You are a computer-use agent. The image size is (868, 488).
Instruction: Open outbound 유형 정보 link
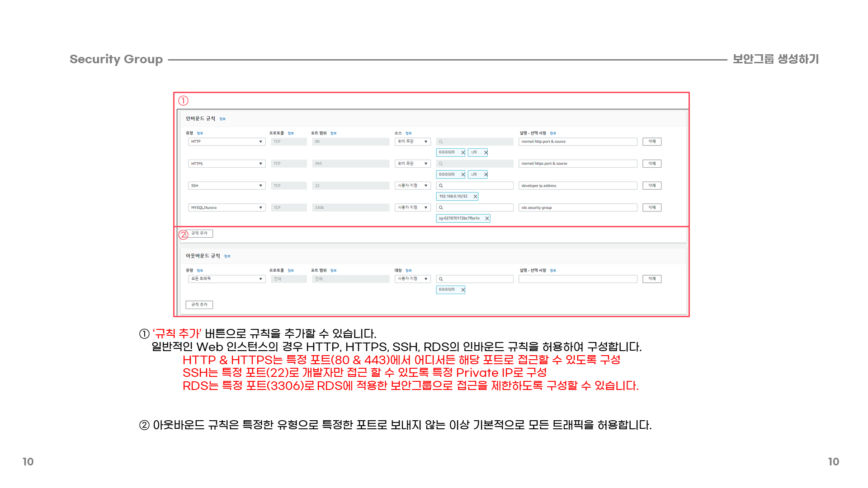(200, 271)
